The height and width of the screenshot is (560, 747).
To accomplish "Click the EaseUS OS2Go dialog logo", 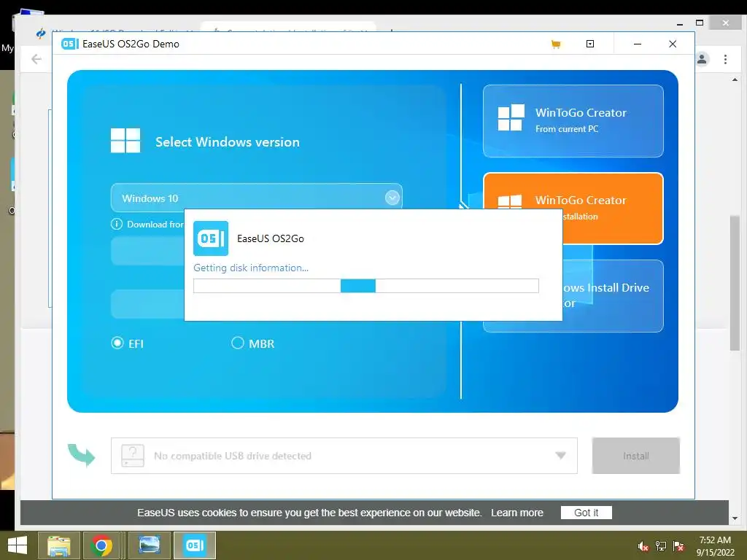I will (211, 238).
